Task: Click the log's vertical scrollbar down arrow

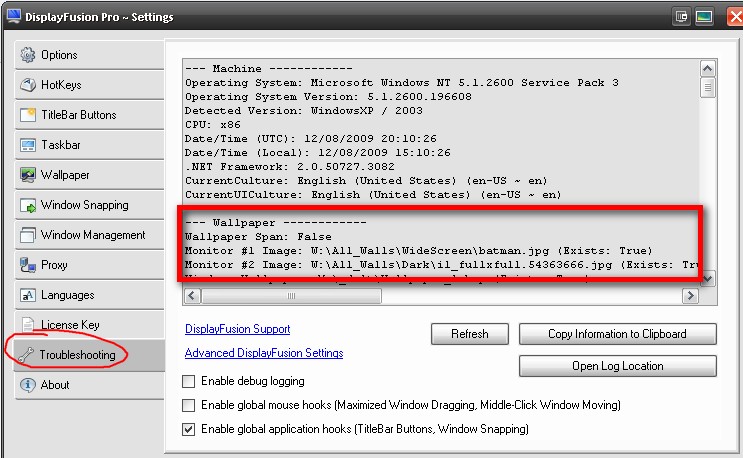Action: [708, 278]
